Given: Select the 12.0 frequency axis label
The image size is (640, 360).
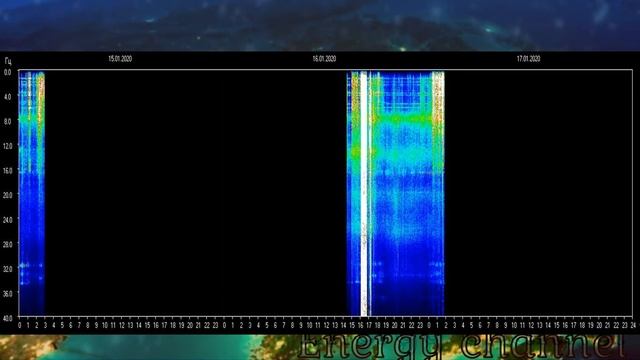Looking at the screenshot, I should [7, 146].
